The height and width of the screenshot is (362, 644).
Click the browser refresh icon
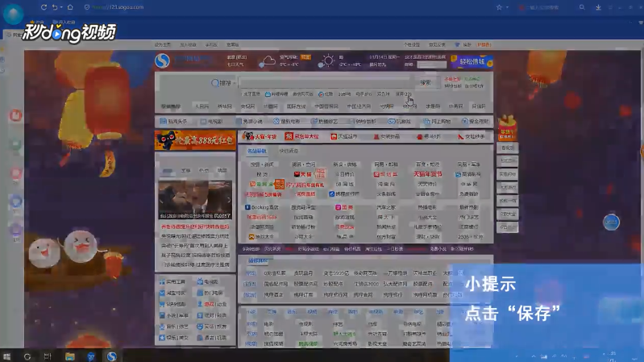tap(44, 7)
